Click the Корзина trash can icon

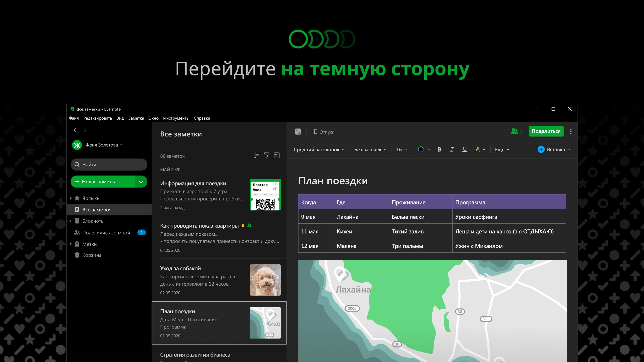[x=77, y=255]
